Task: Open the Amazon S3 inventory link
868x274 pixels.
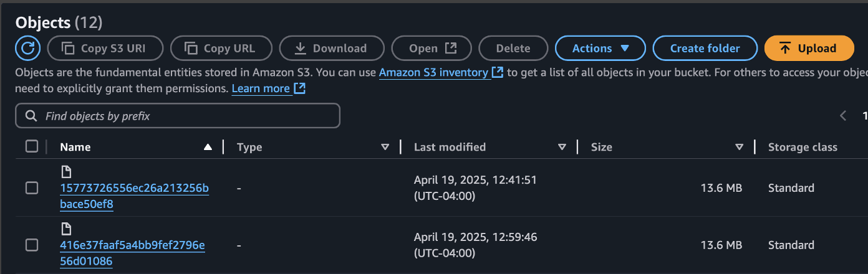Action: [x=433, y=72]
